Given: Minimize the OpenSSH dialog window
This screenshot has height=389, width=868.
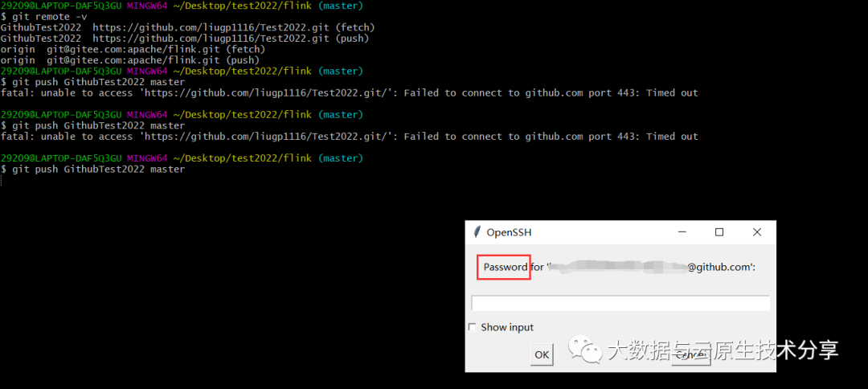Looking at the screenshot, I should (x=683, y=232).
